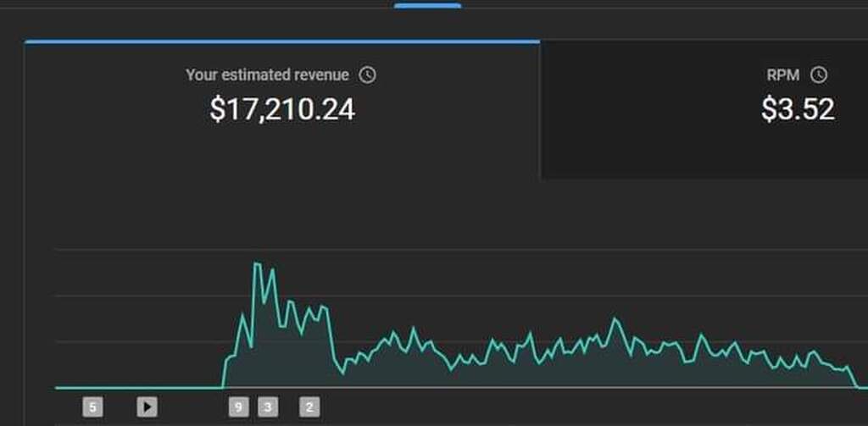Click the clock icon beside Your estimated revenue
Screen dimensions: 868x426
(367, 75)
